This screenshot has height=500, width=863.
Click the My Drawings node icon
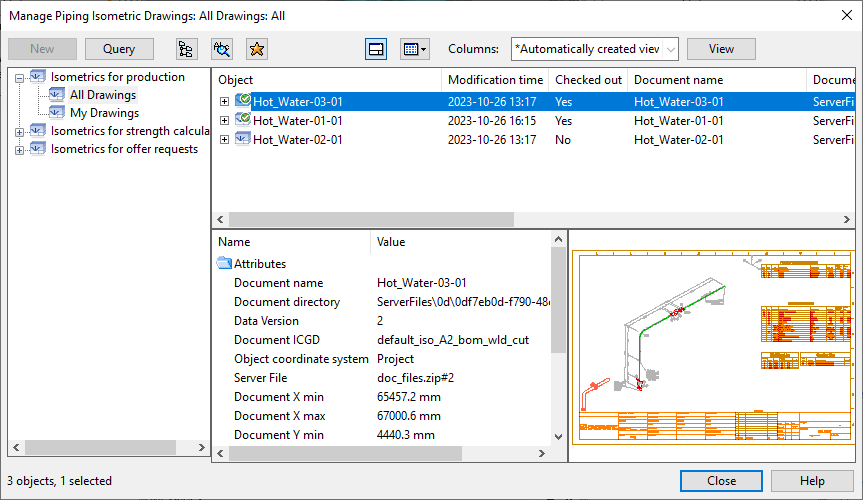click(57, 113)
